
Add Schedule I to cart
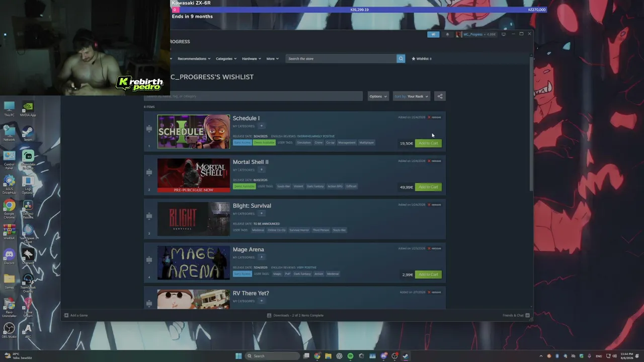(x=428, y=143)
